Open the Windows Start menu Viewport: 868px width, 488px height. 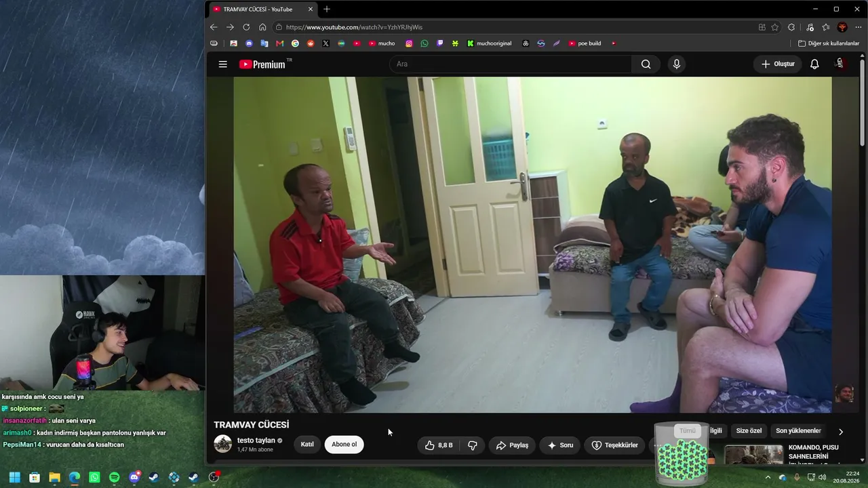pos(15,477)
